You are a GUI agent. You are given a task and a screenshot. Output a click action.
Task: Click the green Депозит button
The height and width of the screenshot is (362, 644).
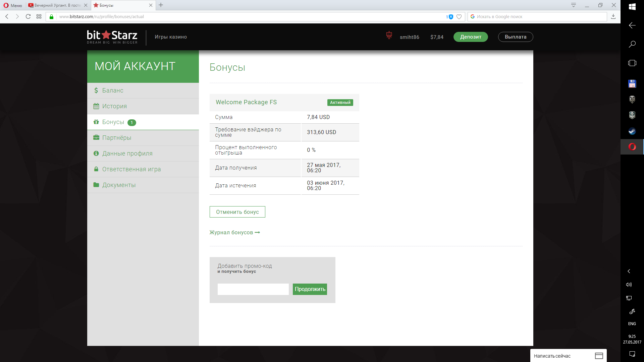[470, 37]
